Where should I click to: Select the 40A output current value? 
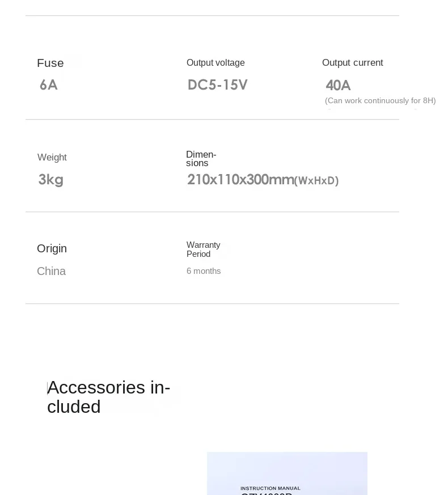tap(338, 86)
